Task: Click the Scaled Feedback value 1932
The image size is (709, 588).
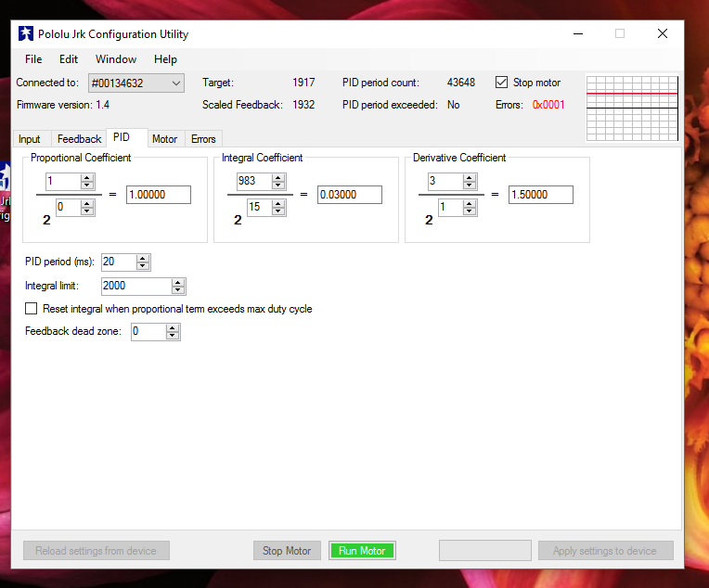Action: (303, 105)
